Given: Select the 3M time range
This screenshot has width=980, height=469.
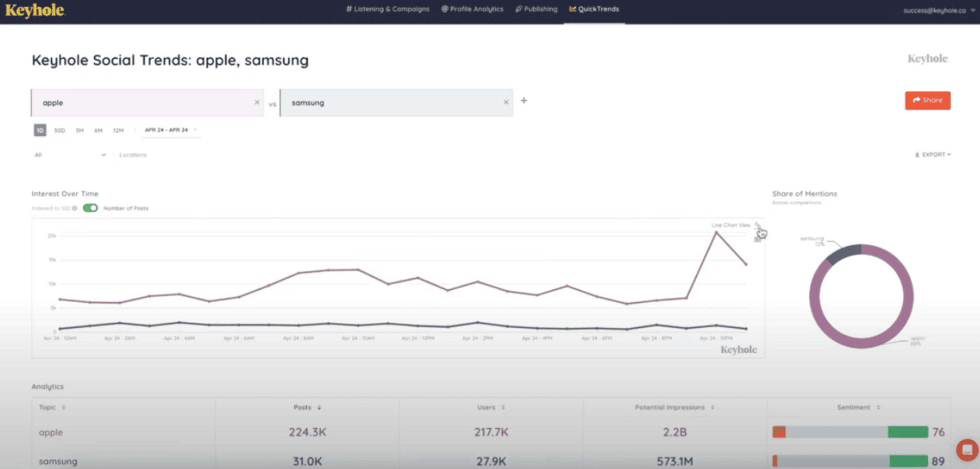Looking at the screenshot, I should point(79,131).
